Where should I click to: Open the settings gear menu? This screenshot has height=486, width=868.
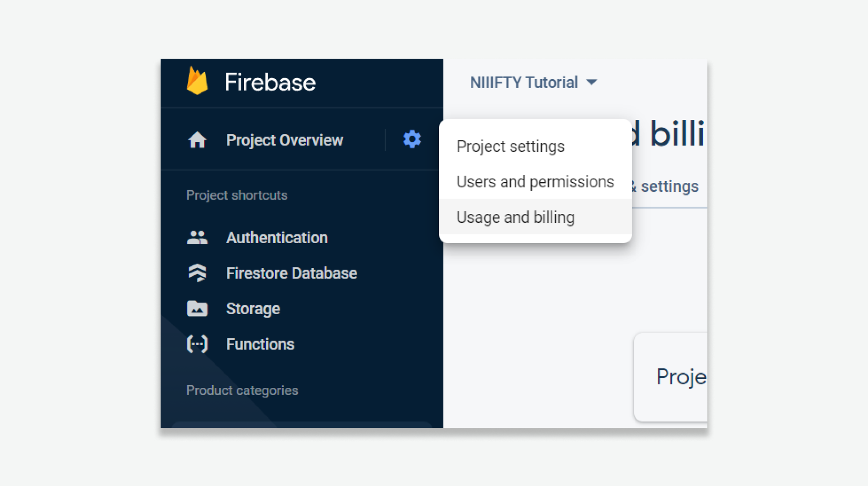click(412, 139)
